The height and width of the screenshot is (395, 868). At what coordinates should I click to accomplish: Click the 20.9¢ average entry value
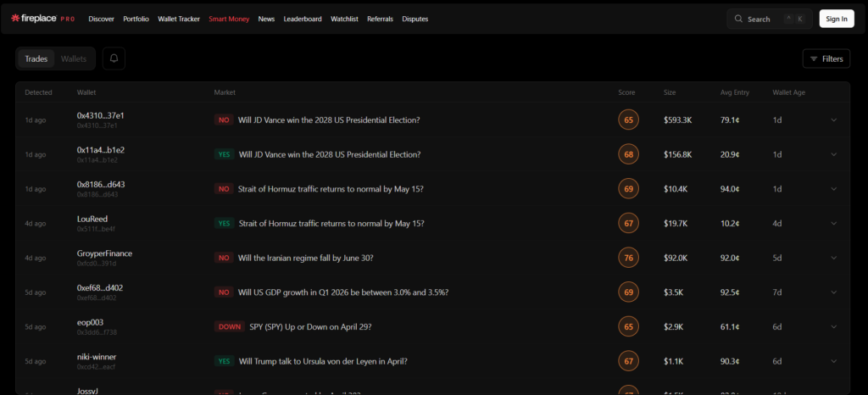(730, 154)
